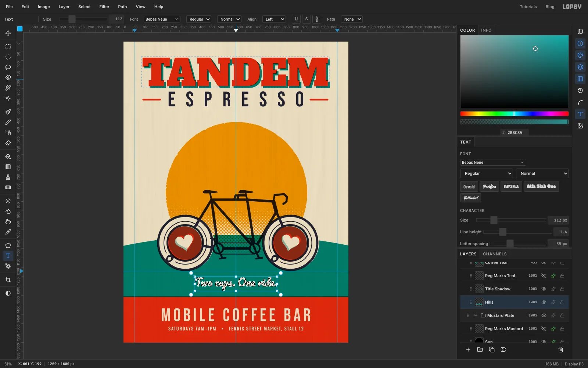Choose the Alfa Slab One font preset

point(541,187)
